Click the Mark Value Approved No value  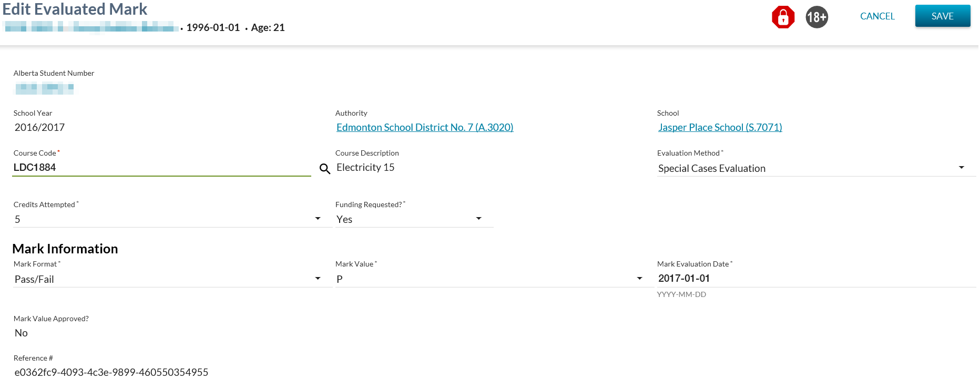tap(22, 333)
